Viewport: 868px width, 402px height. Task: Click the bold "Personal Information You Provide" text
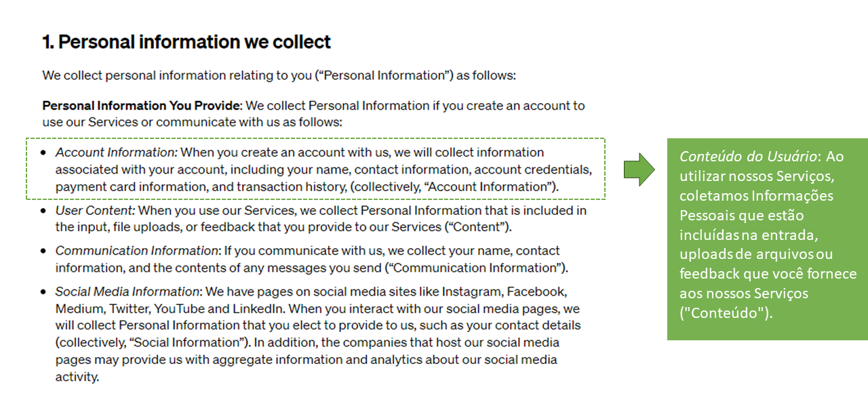[141, 106]
